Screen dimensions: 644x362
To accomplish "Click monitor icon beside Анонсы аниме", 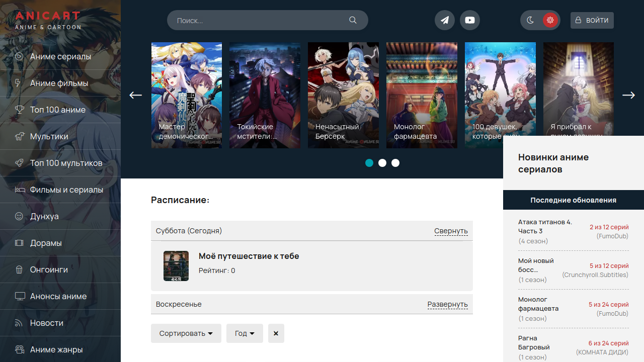I will tap(19, 296).
